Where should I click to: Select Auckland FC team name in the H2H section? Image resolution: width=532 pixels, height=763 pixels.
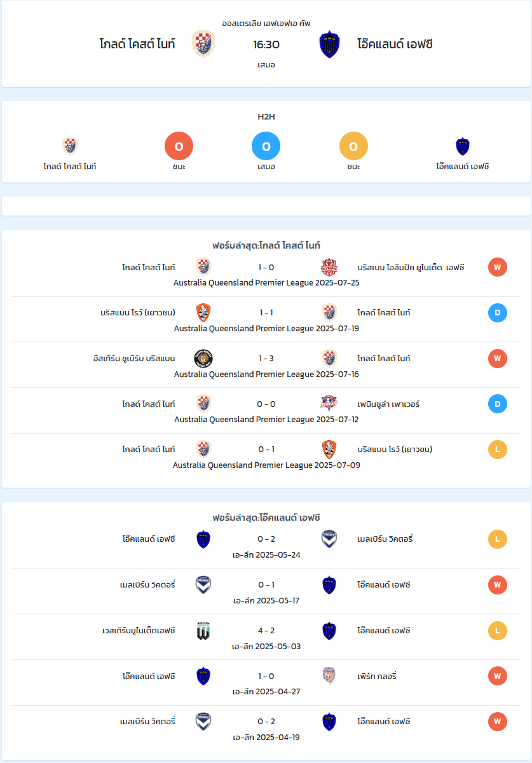point(463,167)
